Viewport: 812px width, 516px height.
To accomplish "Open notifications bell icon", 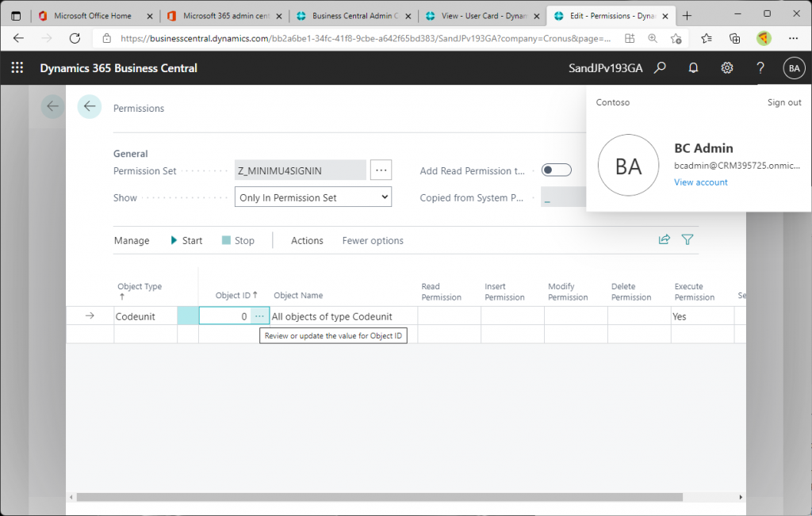I will point(693,68).
